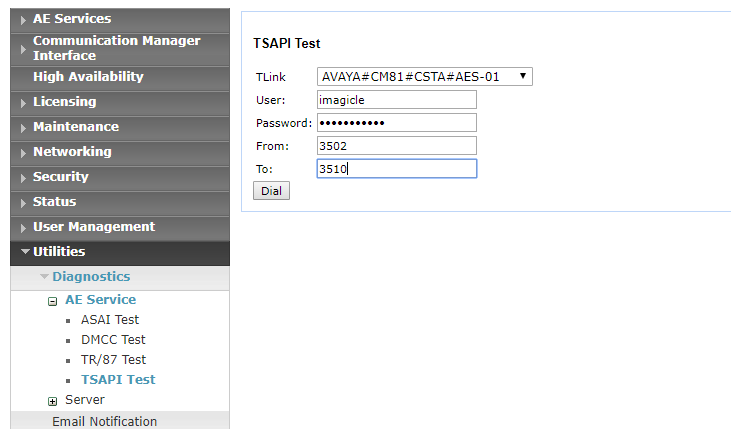This screenshot has height=429, width=731.
Task: Expand the Security menu section
Action: [x=60, y=177]
